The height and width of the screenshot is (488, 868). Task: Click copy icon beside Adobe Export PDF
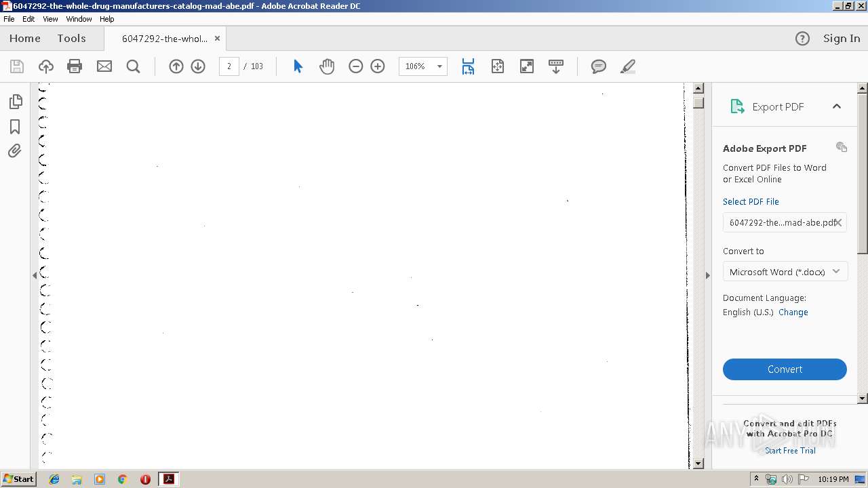(842, 147)
